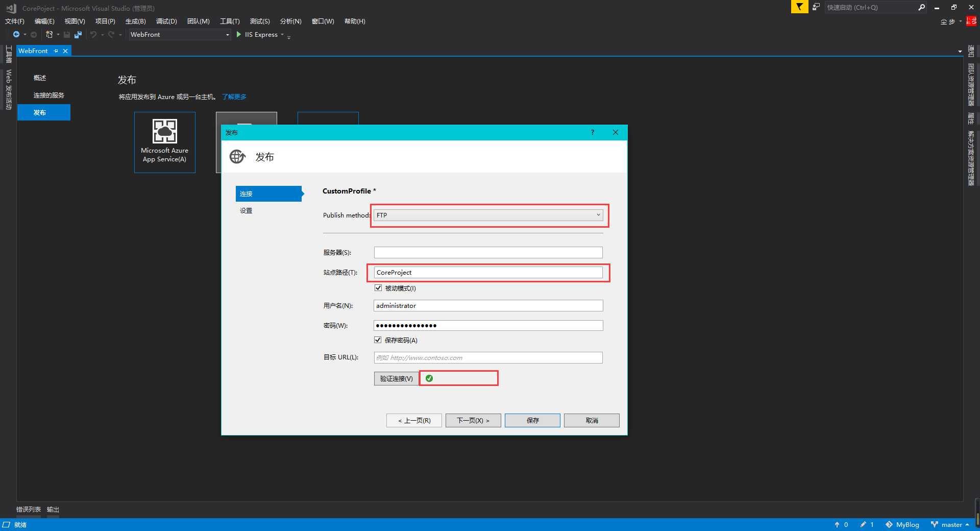Click the dialog help question mark
The width and height of the screenshot is (980, 531).
point(593,132)
